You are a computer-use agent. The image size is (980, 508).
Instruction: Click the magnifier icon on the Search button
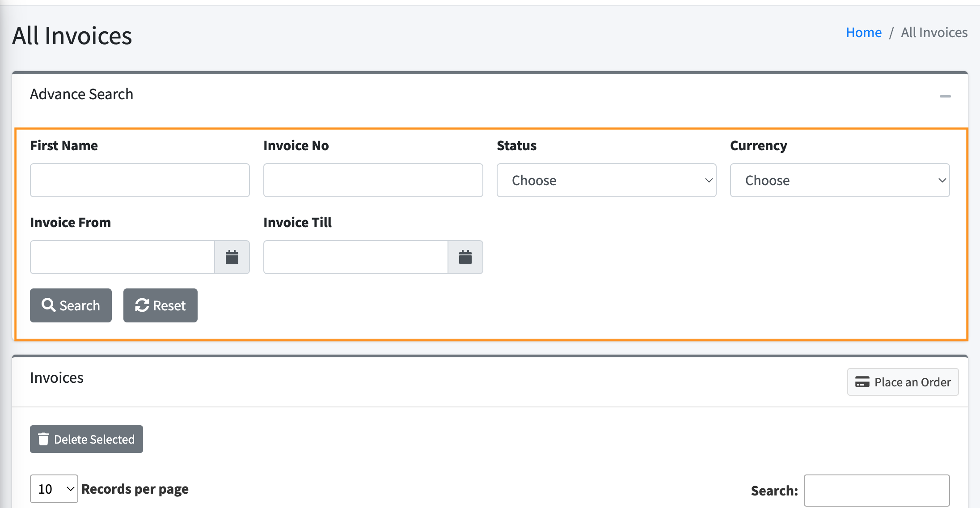click(49, 305)
